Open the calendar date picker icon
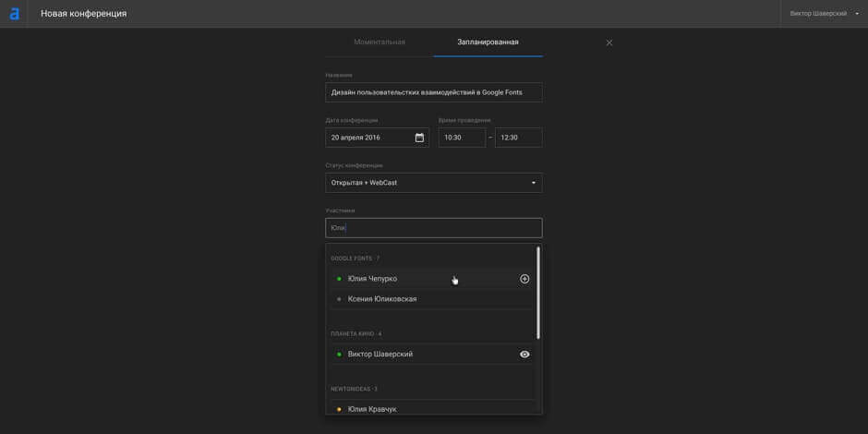 pos(419,138)
